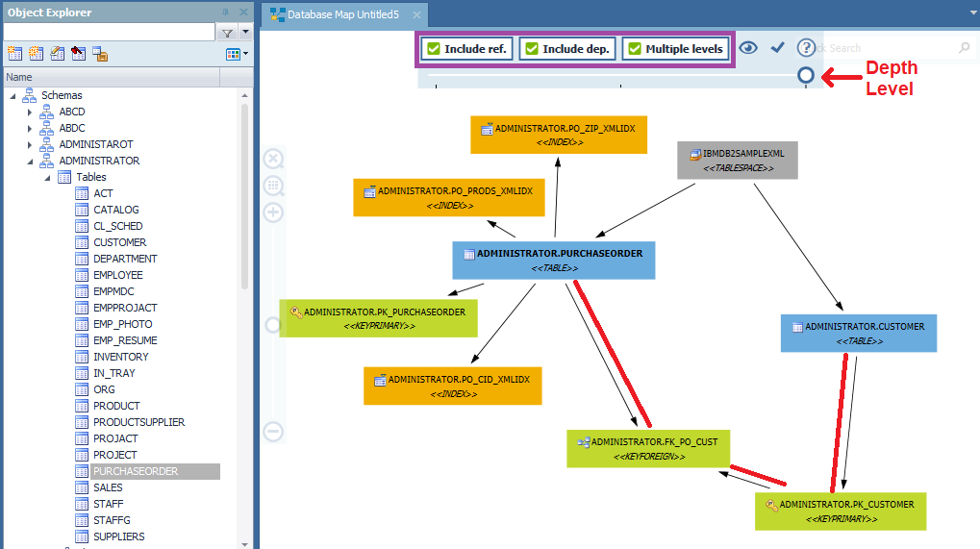Viewport: 980px width, 549px height.
Task: Uncheck the Include ref. checkbox
Action: tap(434, 49)
